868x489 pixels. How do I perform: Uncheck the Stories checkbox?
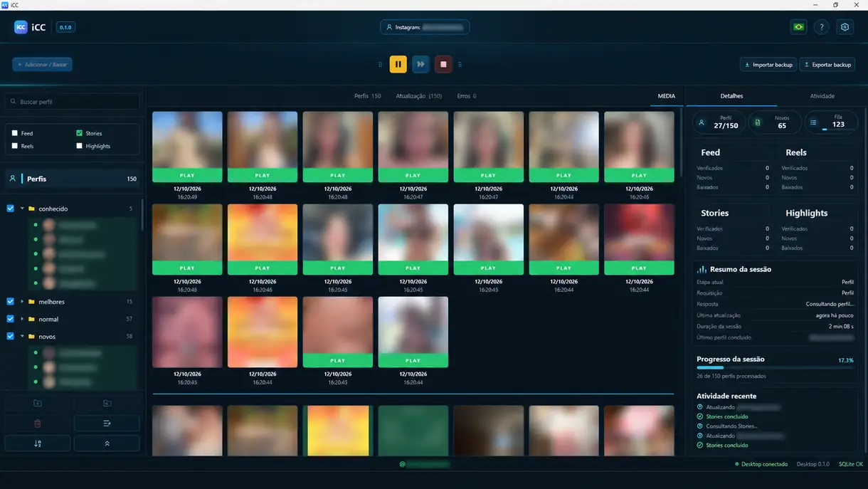[x=79, y=133]
